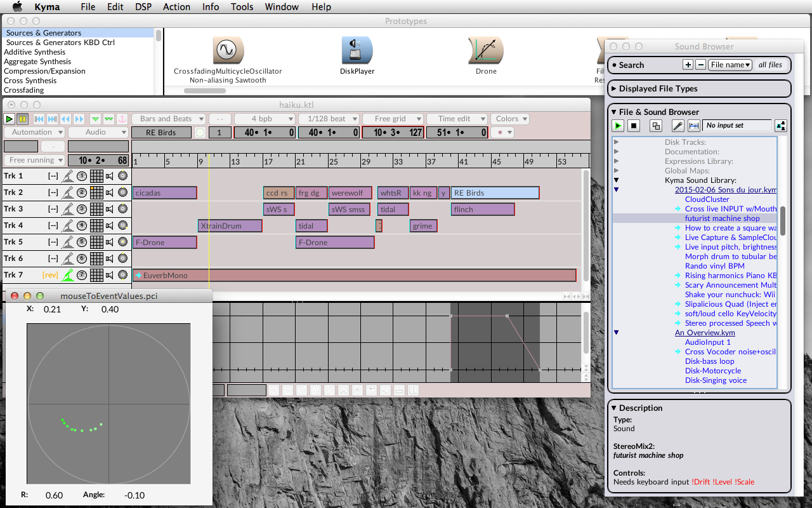Click the green microphone on Trk 7
Screen dimensions: 812x508
[68, 275]
